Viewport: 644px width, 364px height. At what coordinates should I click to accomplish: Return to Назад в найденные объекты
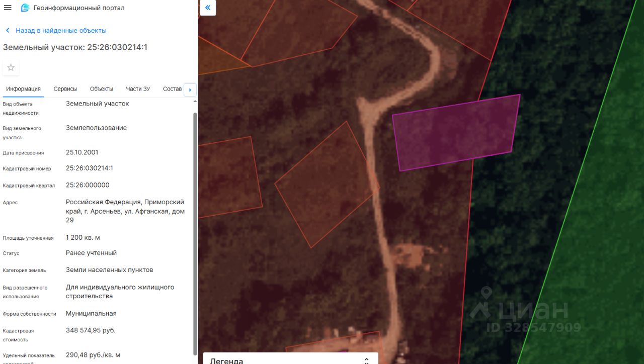tap(61, 31)
